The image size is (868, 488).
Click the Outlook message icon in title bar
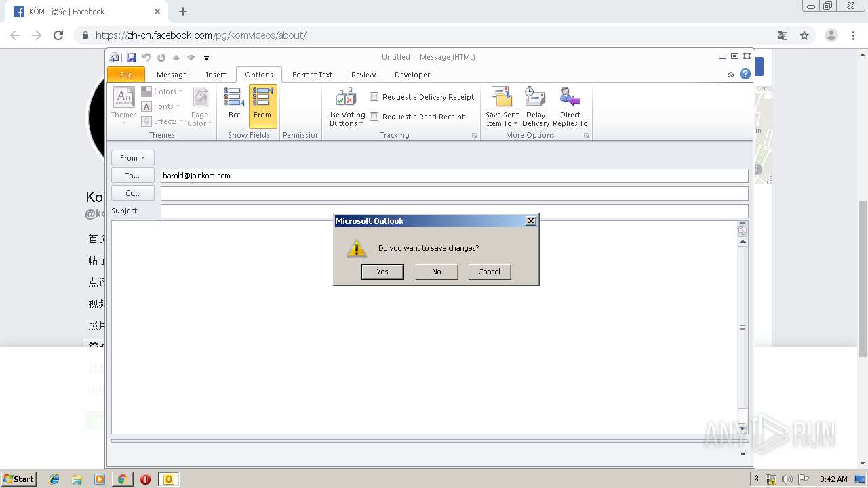[114, 58]
